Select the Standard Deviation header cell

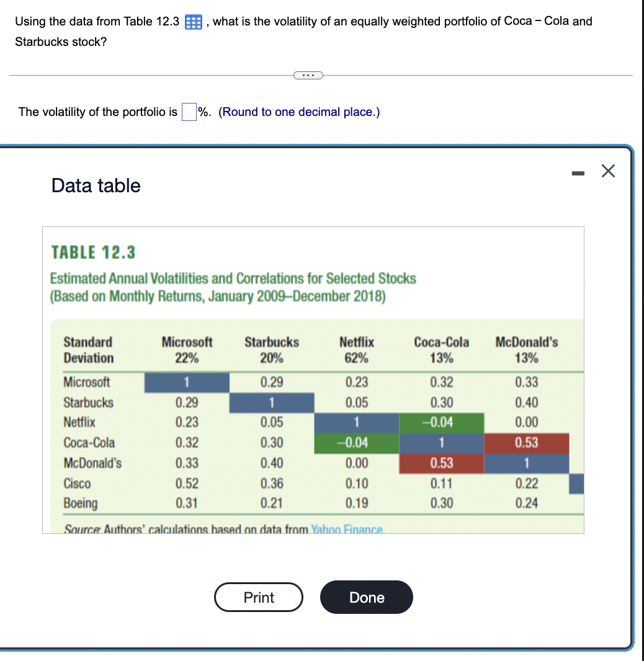point(88,348)
